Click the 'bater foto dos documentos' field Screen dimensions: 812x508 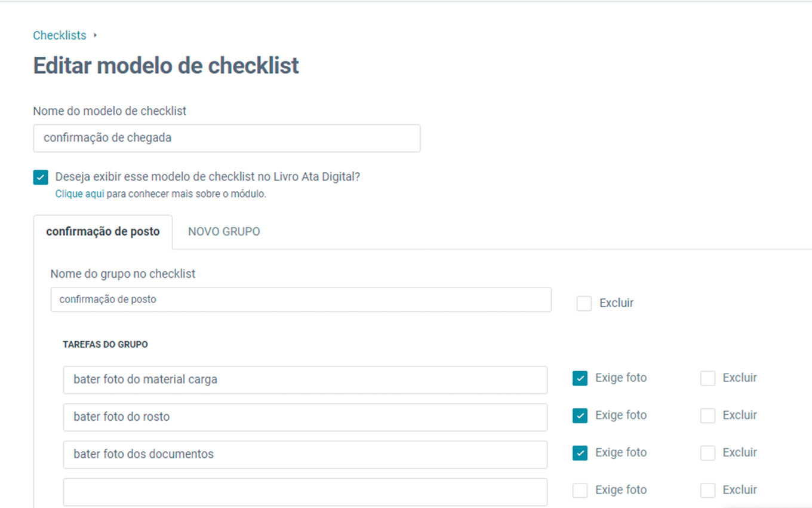[x=305, y=454]
